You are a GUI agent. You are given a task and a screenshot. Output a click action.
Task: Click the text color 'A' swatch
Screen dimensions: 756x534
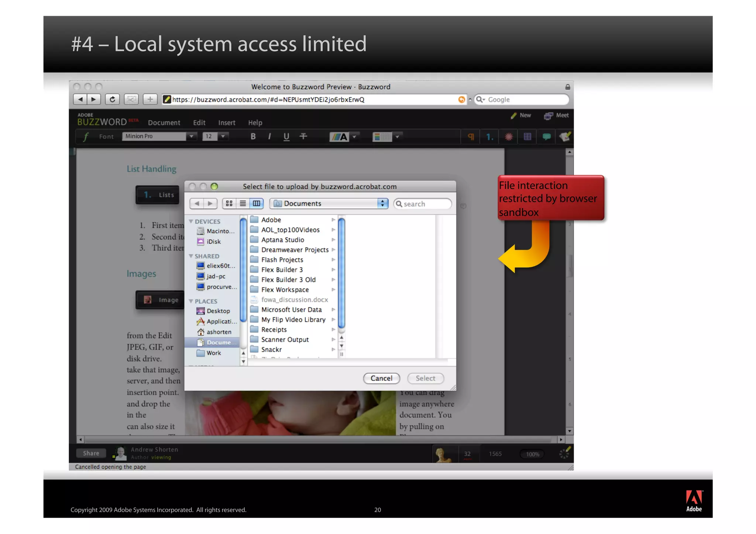pyautogui.click(x=339, y=137)
